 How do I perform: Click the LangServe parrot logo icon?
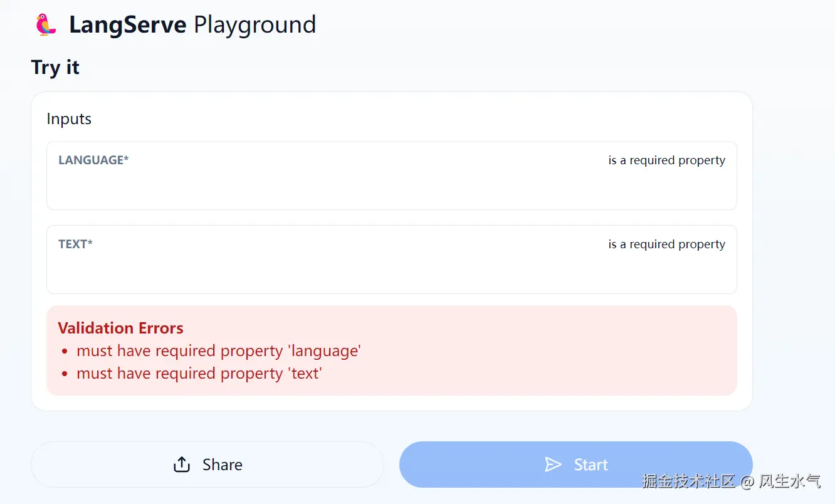pos(46,25)
